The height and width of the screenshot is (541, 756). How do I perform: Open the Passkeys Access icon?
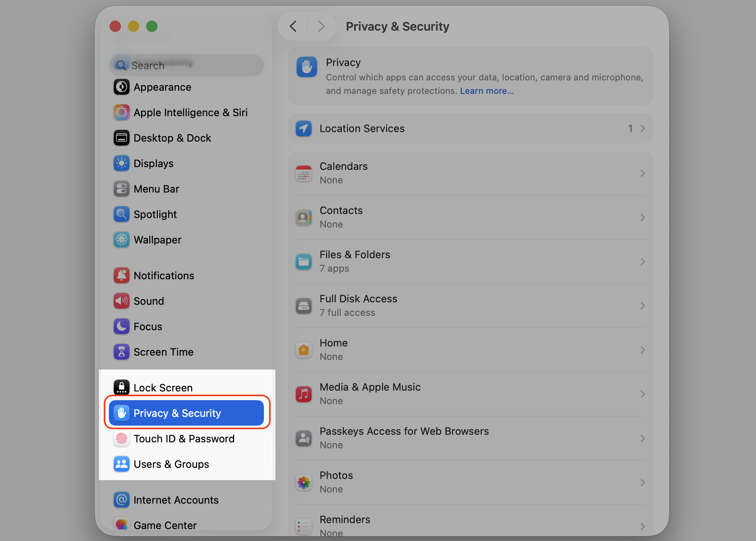(x=304, y=438)
